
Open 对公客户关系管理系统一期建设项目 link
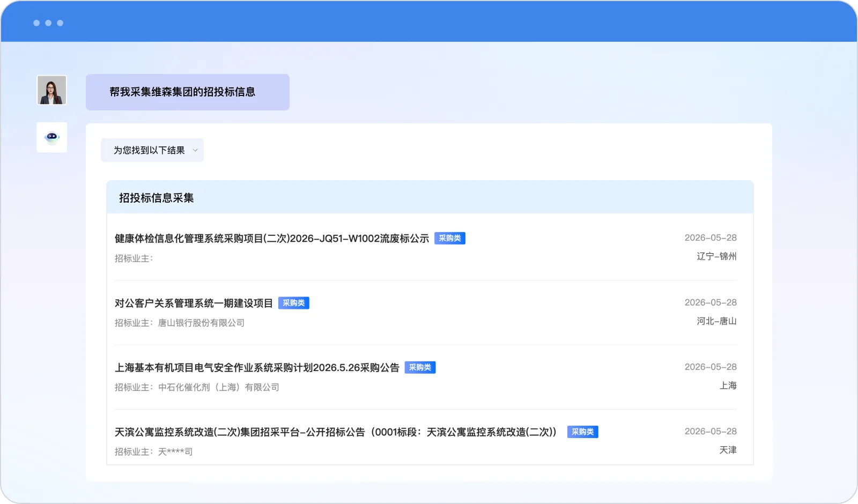pyautogui.click(x=194, y=303)
